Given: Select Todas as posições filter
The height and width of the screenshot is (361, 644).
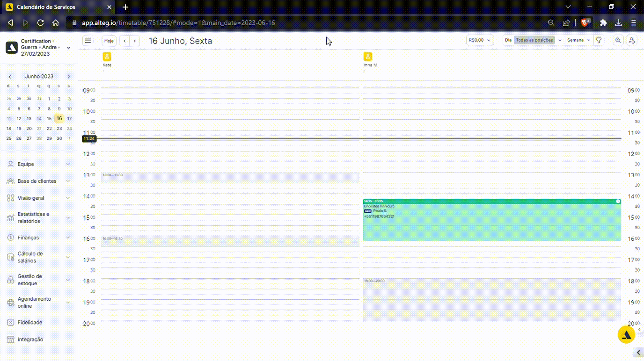Looking at the screenshot, I should 534,40.
